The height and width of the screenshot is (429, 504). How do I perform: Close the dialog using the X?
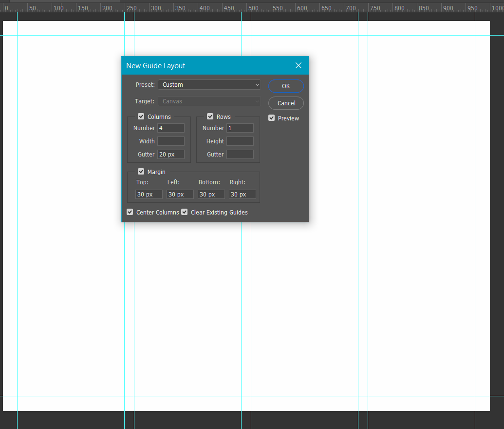(x=298, y=65)
